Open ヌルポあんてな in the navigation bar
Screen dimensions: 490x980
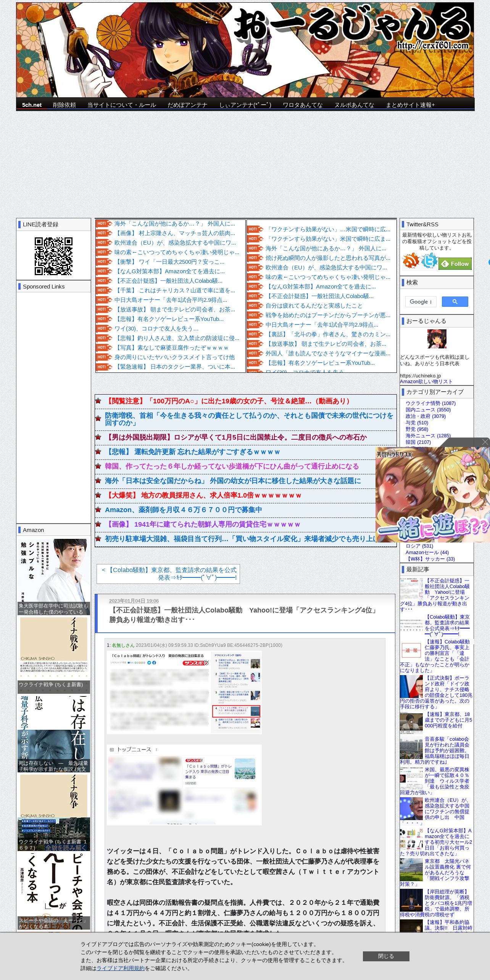[354, 105]
